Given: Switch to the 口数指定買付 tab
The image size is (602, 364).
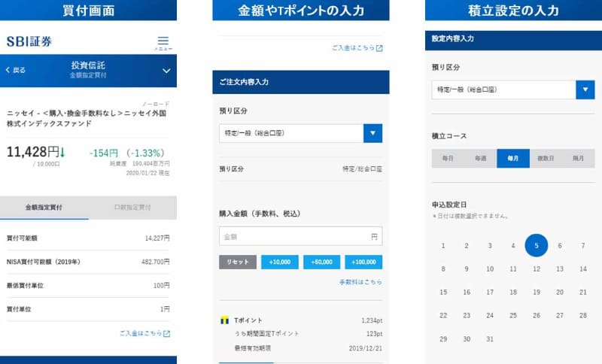Looking at the screenshot, I should (132, 208).
